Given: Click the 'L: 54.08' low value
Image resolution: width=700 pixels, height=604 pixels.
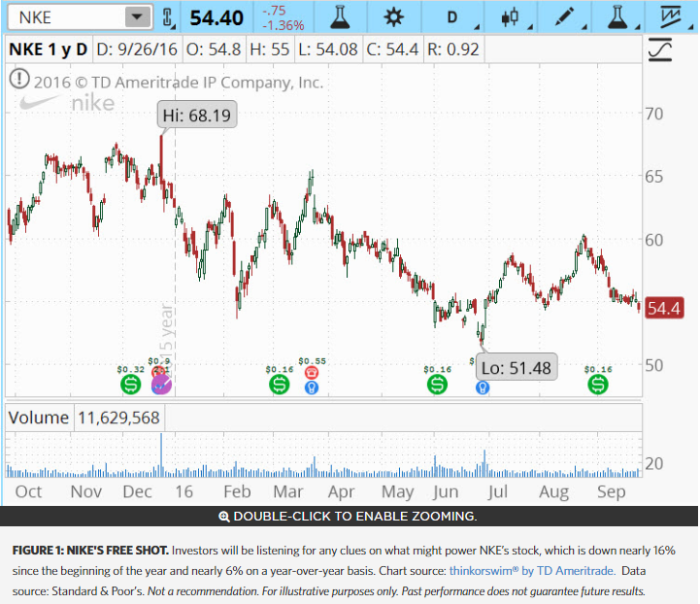Looking at the screenshot, I should tap(328, 50).
